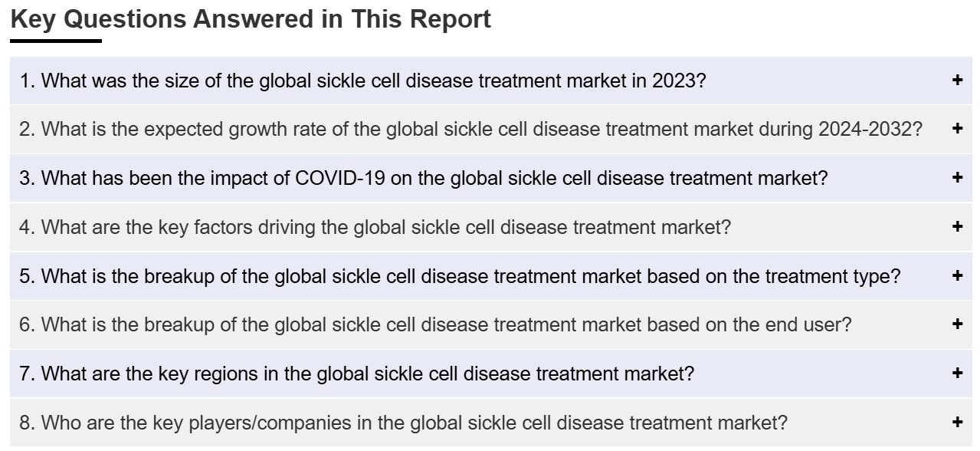Click the Key Questions Answered heading
Screen dimensions: 980x451
click(251, 19)
